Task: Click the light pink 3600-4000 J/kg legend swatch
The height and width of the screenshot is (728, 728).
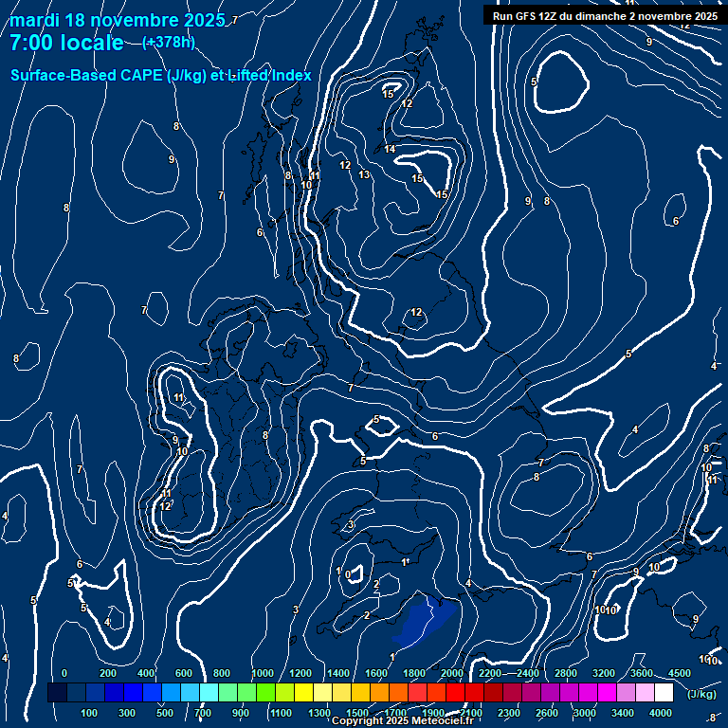Action: pyautogui.click(x=645, y=692)
